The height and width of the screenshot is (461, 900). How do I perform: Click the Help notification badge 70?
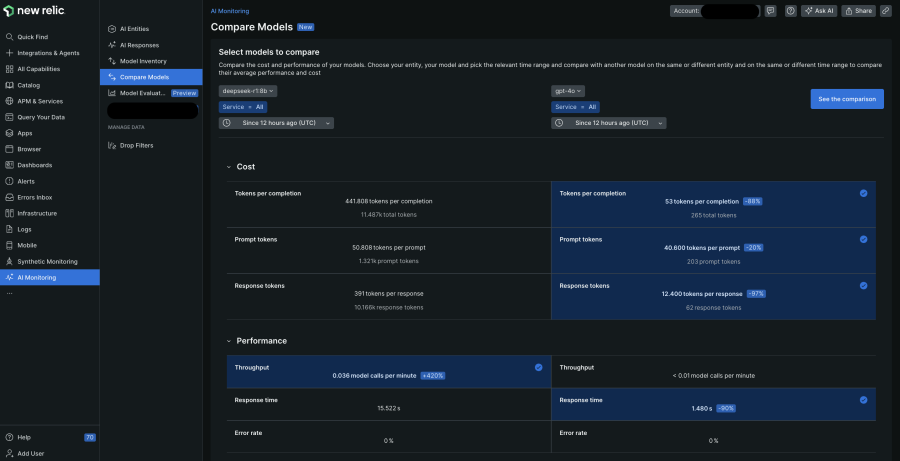(x=90, y=437)
